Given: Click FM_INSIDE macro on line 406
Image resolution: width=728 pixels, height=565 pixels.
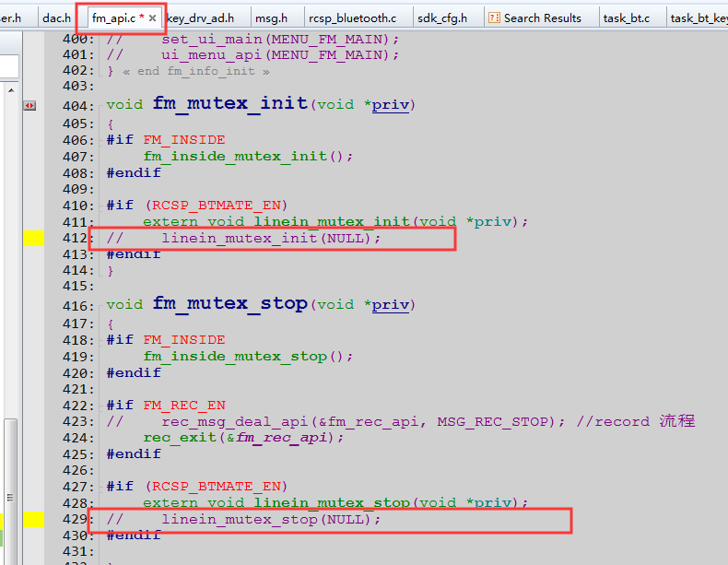Looking at the screenshot, I should 184,140.
